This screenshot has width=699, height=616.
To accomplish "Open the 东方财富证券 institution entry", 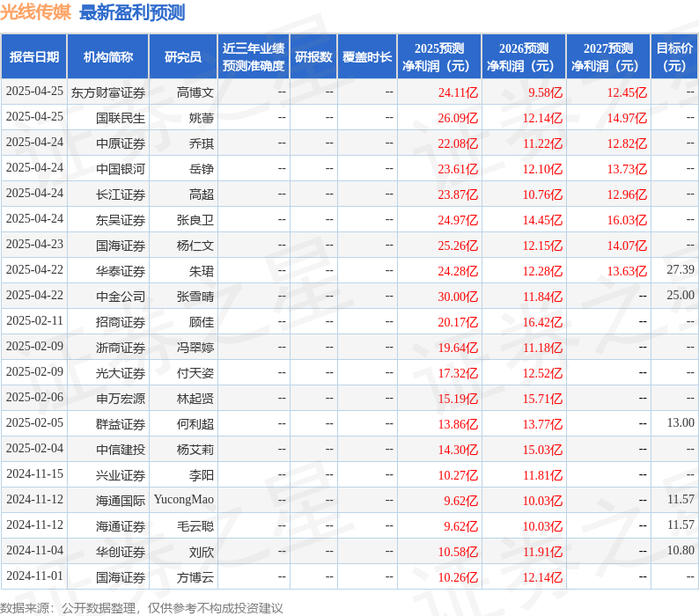I will pos(108,92).
